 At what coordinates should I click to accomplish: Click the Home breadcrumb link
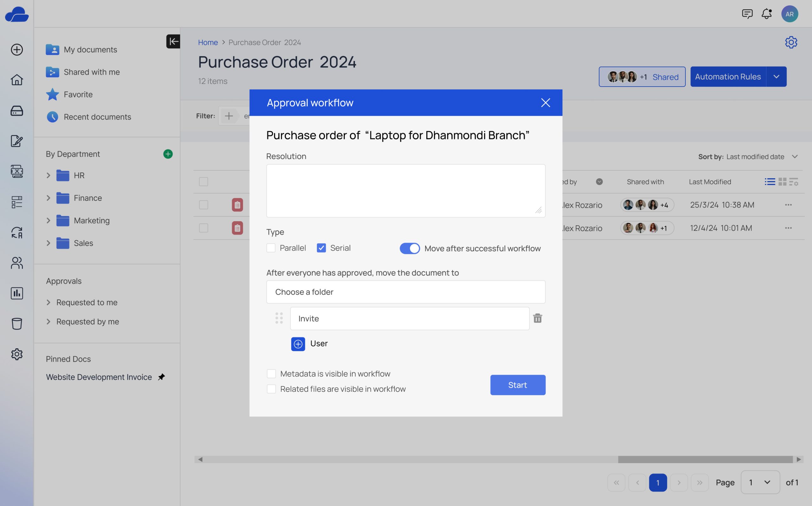tap(208, 43)
